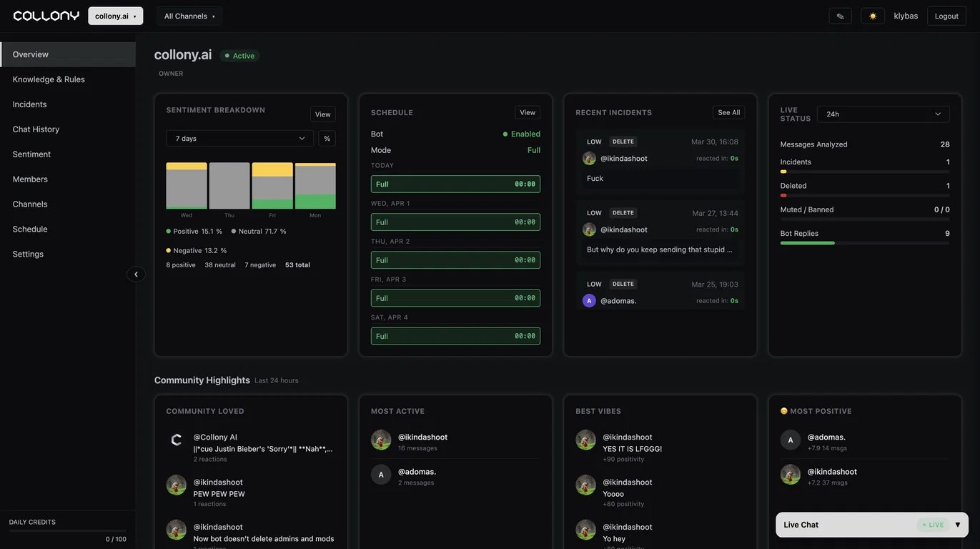980x549 pixels.
Task: Click Collony AI avatar in Community Loved
Action: pos(177,440)
